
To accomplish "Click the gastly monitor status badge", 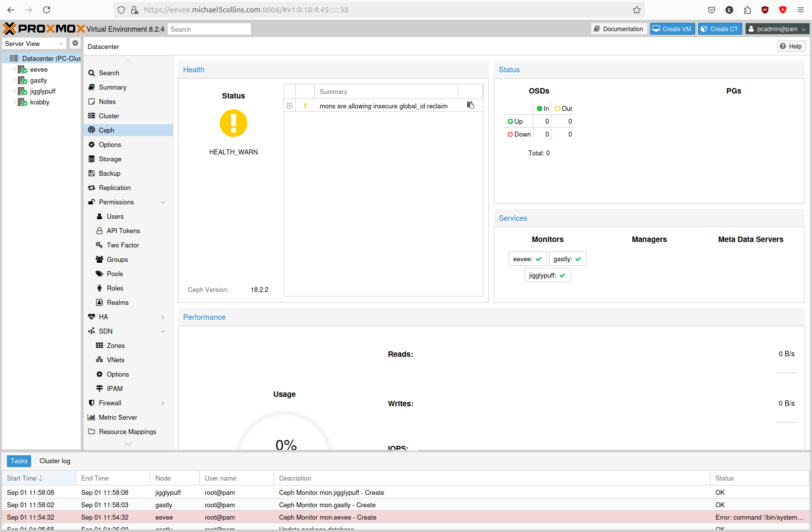I will coord(568,259).
